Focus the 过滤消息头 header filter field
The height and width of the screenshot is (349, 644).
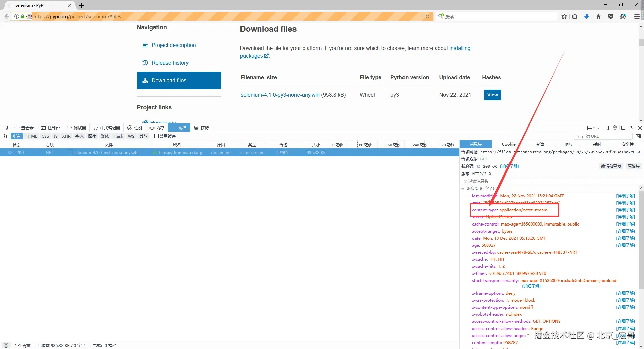coord(552,181)
